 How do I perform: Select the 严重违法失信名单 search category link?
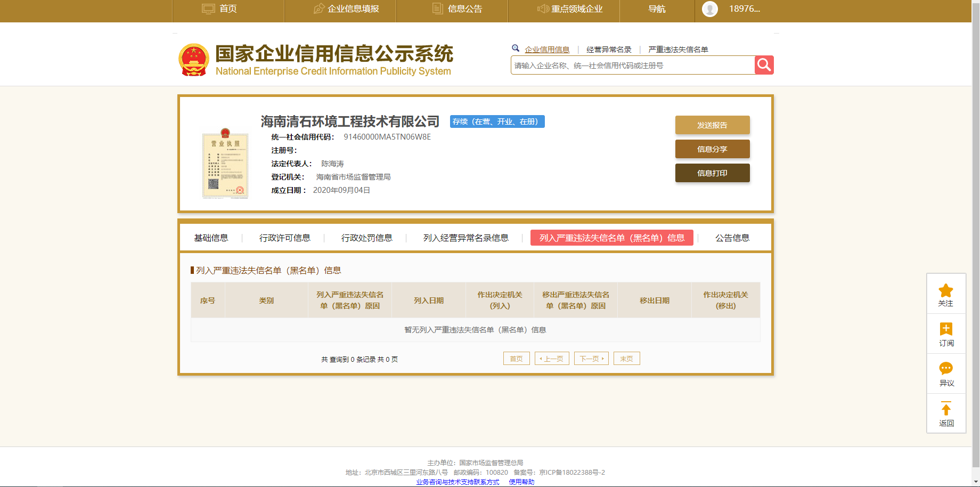[x=677, y=50]
